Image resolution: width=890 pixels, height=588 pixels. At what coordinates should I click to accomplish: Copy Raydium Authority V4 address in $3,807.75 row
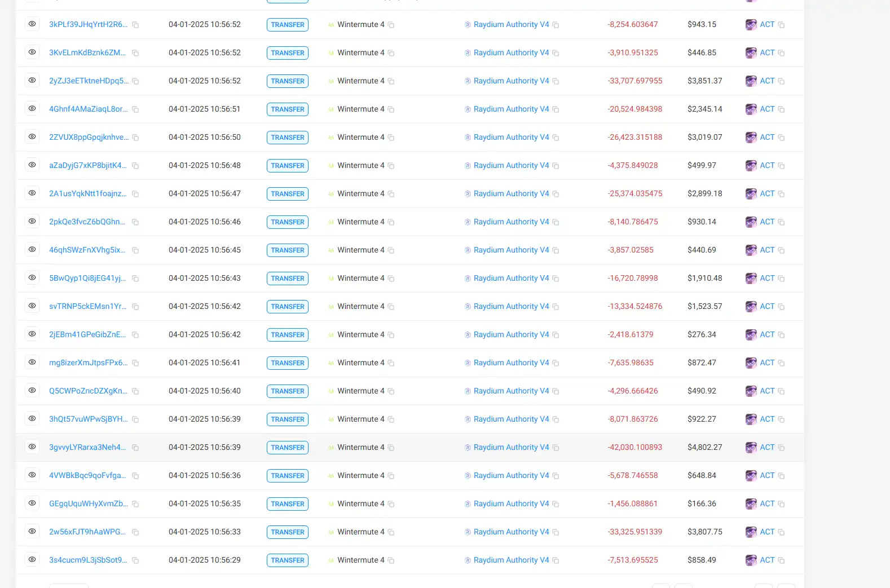[556, 532]
